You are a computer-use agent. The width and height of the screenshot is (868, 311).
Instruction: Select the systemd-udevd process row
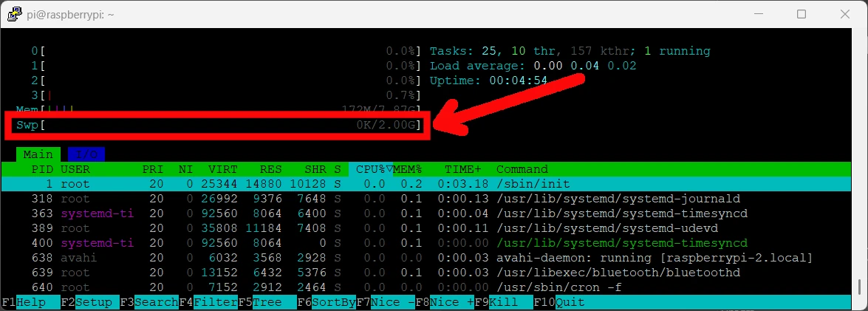[426, 228]
